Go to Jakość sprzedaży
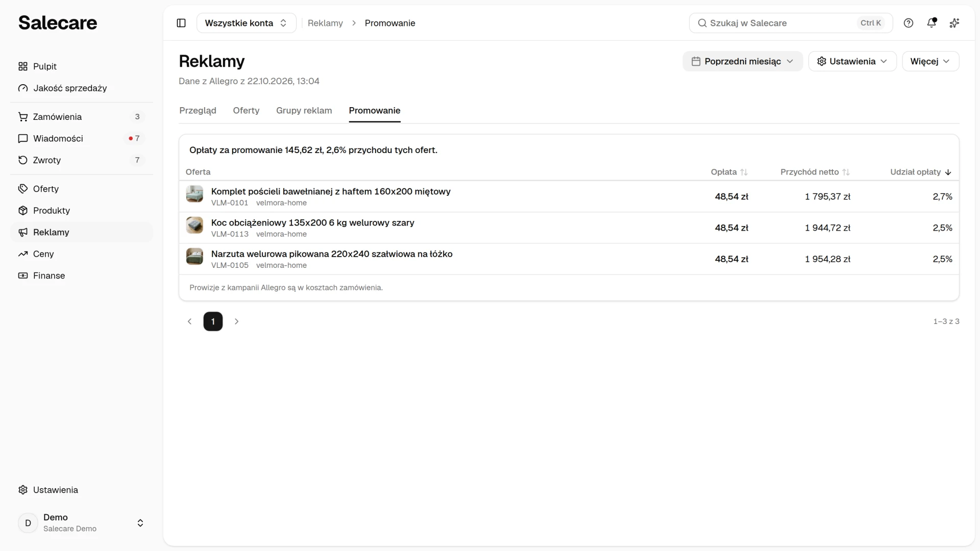This screenshot has height=551, width=980. [82, 88]
